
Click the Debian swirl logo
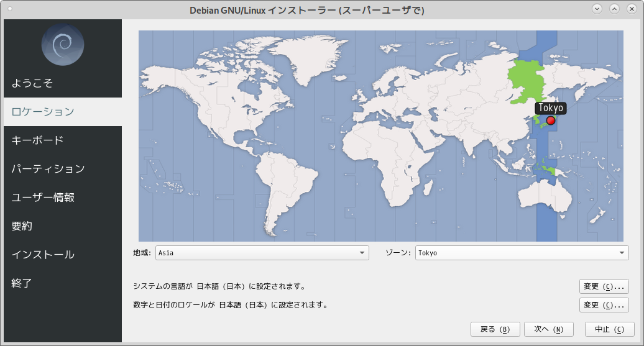pyautogui.click(x=63, y=45)
